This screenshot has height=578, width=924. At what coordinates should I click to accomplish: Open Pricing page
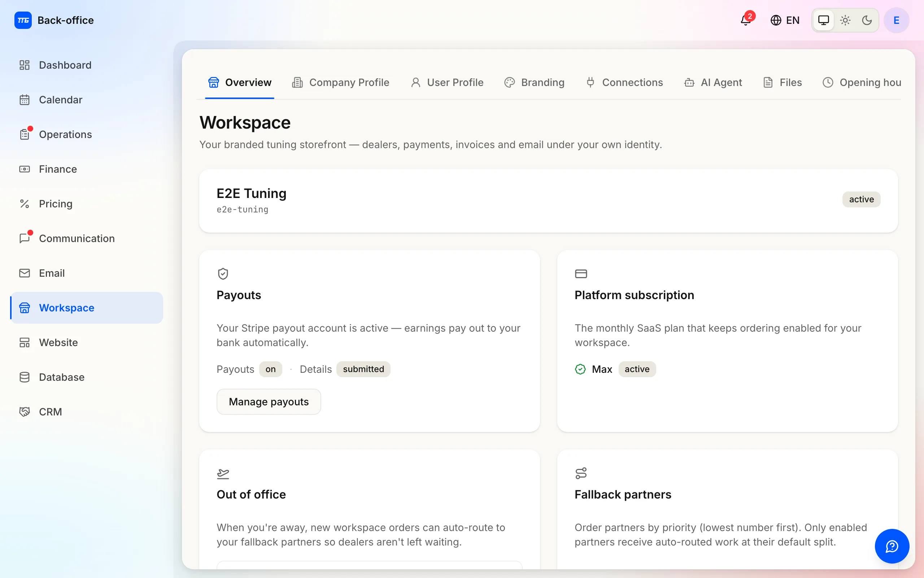pos(87,204)
